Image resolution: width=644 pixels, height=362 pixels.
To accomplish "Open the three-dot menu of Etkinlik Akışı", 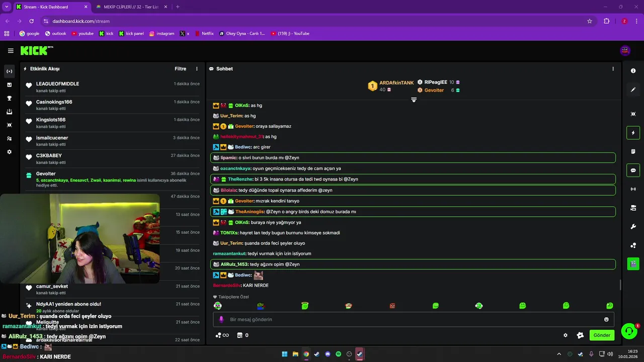I will tap(197, 69).
